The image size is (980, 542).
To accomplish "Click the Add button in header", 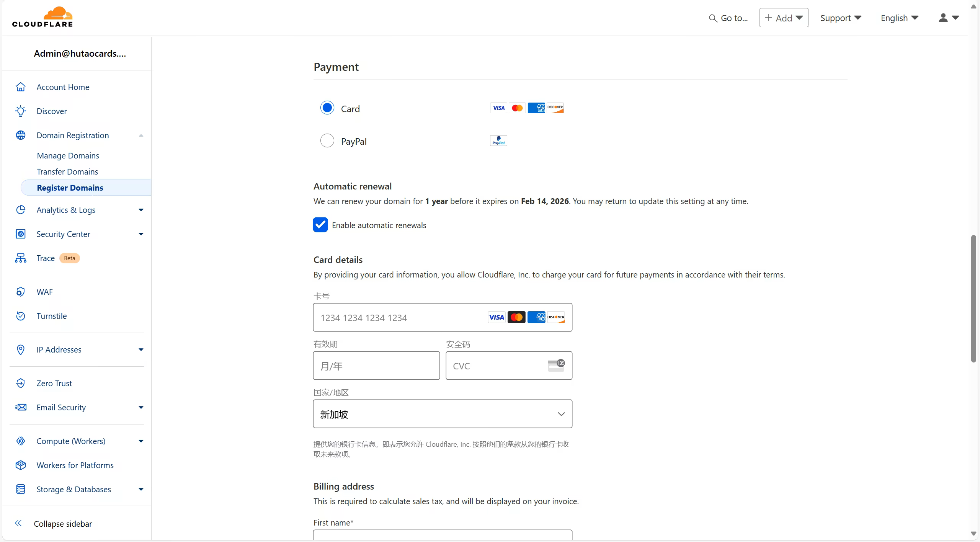I will (784, 18).
